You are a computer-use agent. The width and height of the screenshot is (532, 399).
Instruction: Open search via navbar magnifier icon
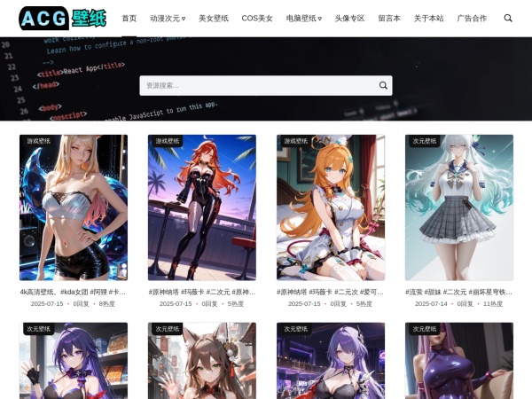point(508,18)
